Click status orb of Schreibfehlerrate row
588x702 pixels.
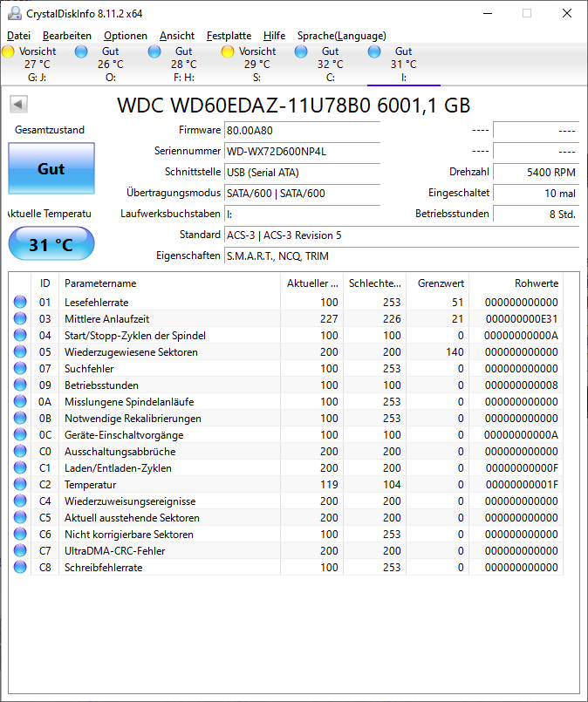click(x=20, y=567)
